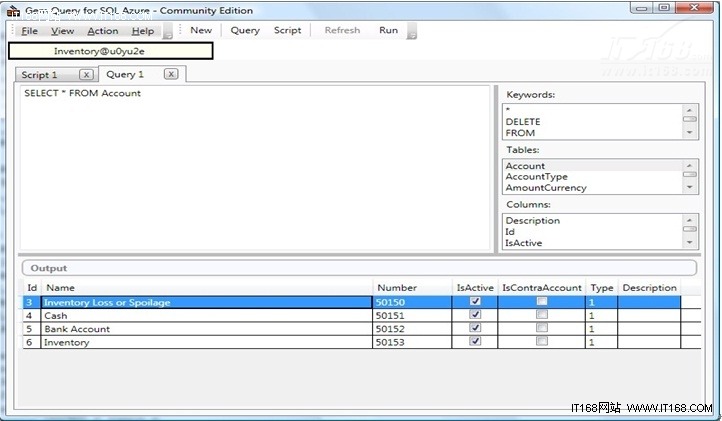
Task: Run the current query
Action: pos(388,30)
